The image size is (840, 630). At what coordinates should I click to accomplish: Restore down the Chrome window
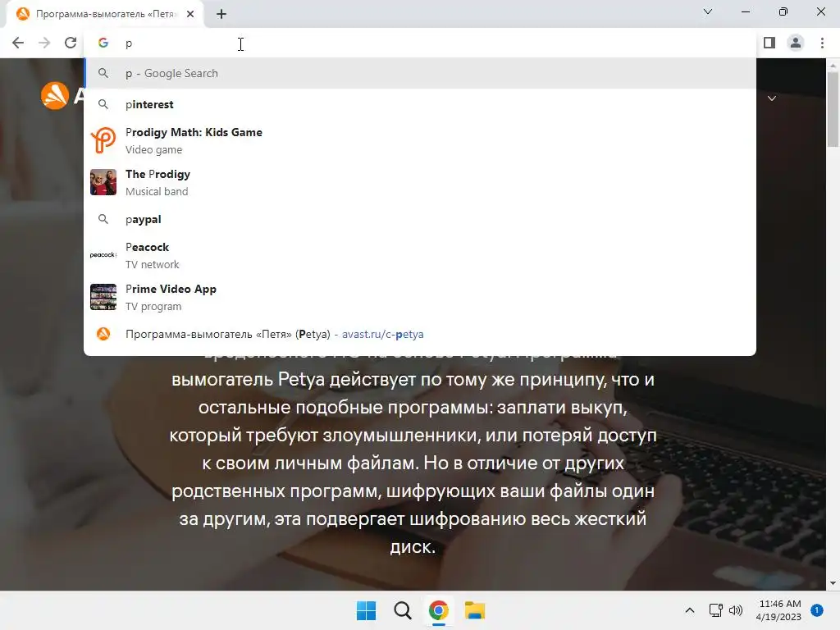pos(783,11)
